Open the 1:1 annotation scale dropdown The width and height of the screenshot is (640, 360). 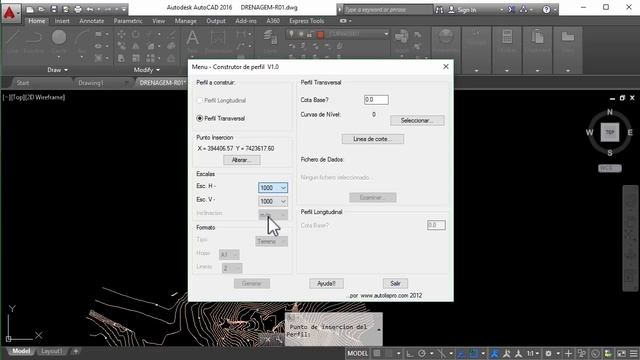(x=532, y=353)
